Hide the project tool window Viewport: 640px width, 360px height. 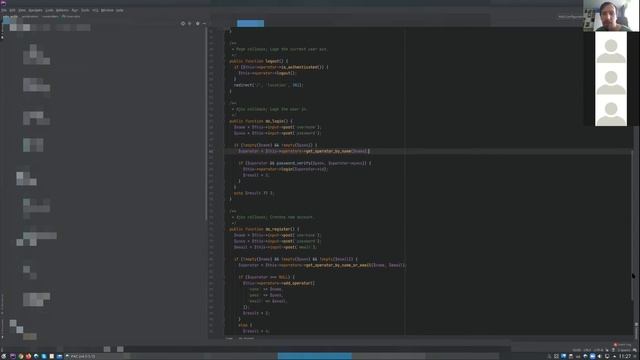[x=204, y=24]
